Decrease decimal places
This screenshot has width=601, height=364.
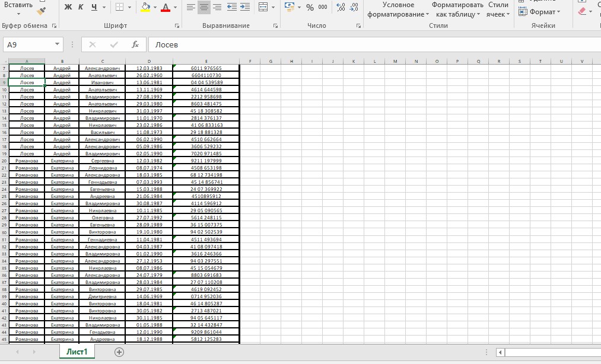(354, 7)
